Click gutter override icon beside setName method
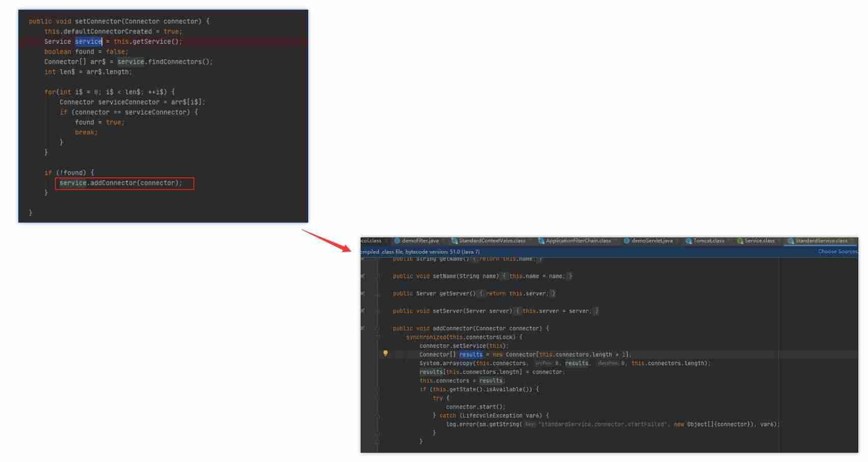The image size is (868, 462). (363, 276)
